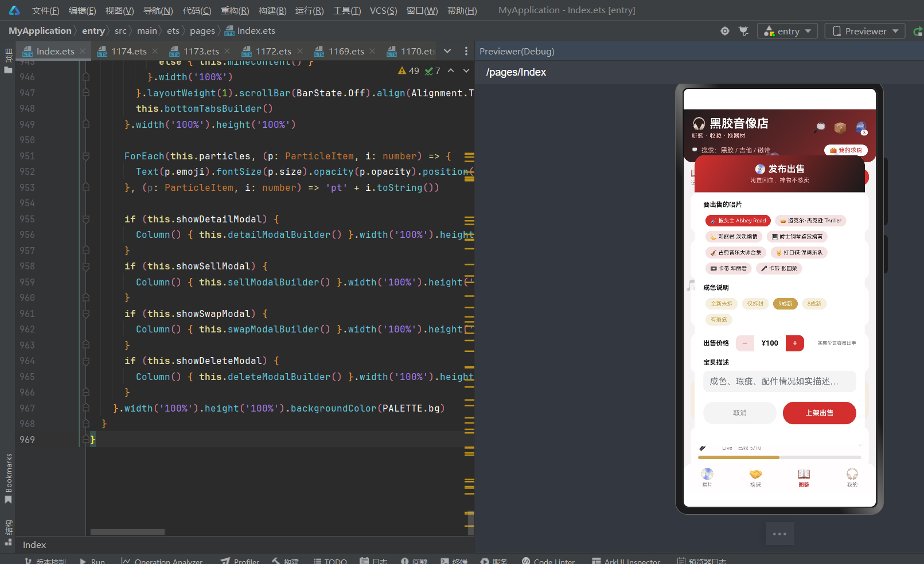Collapse the showDetailModal block on line 955
This screenshot has width=924, height=564.
pos(85,219)
